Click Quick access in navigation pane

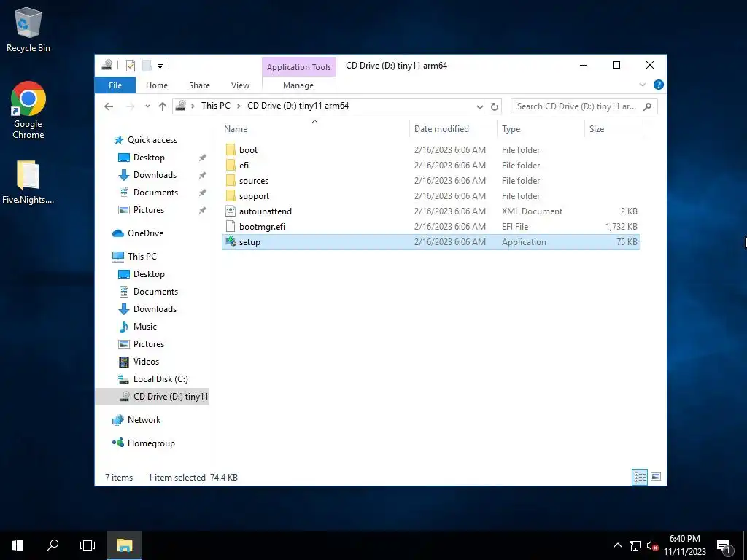(152, 139)
